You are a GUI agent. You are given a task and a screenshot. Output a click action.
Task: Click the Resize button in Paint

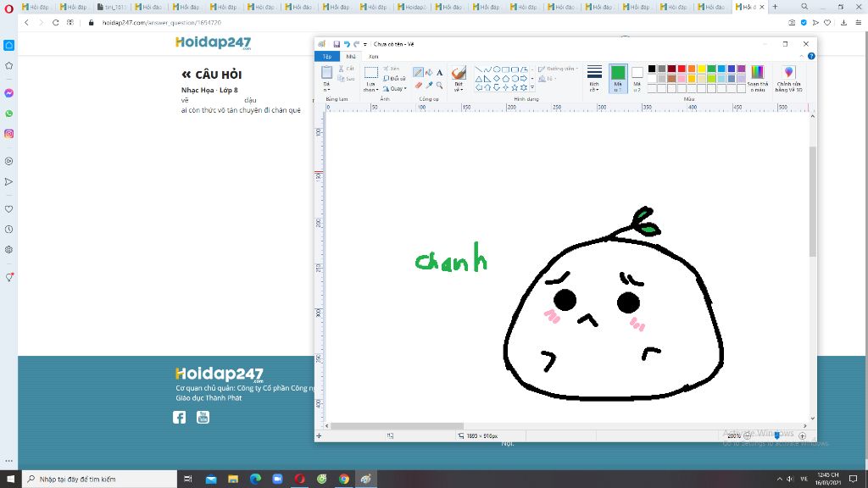tap(394, 79)
